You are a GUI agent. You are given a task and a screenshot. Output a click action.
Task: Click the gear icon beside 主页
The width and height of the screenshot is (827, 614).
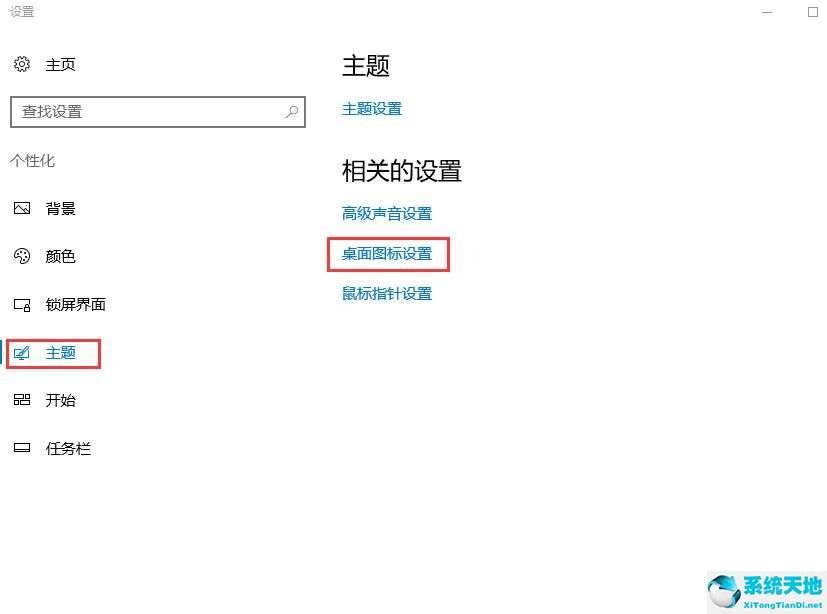click(22, 64)
